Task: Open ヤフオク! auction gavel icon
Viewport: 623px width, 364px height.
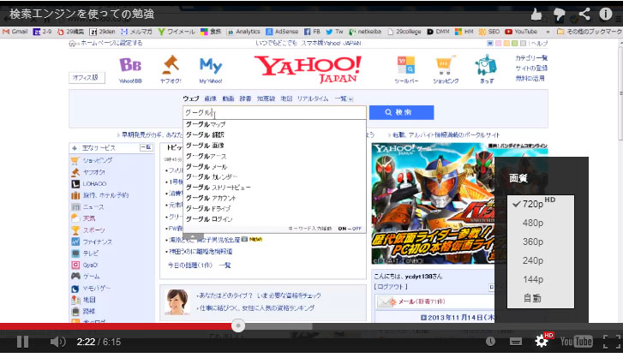Action: pyautogui.click(x=171, y=69)
